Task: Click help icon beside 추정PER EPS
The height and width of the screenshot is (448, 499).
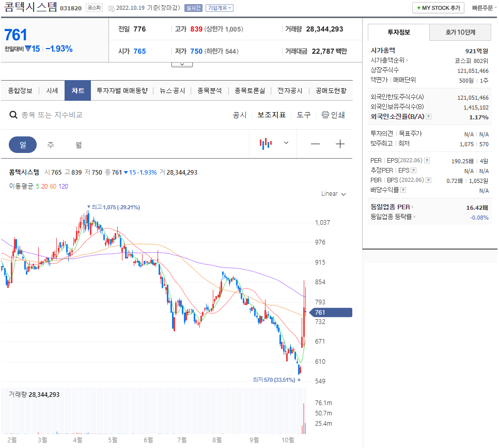Action: point(413,171)
